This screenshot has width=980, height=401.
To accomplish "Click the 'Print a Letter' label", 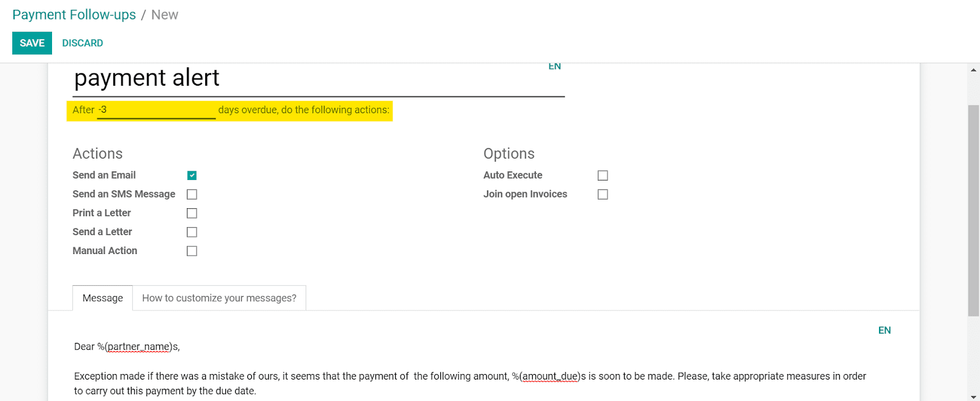I will point(102,213).
